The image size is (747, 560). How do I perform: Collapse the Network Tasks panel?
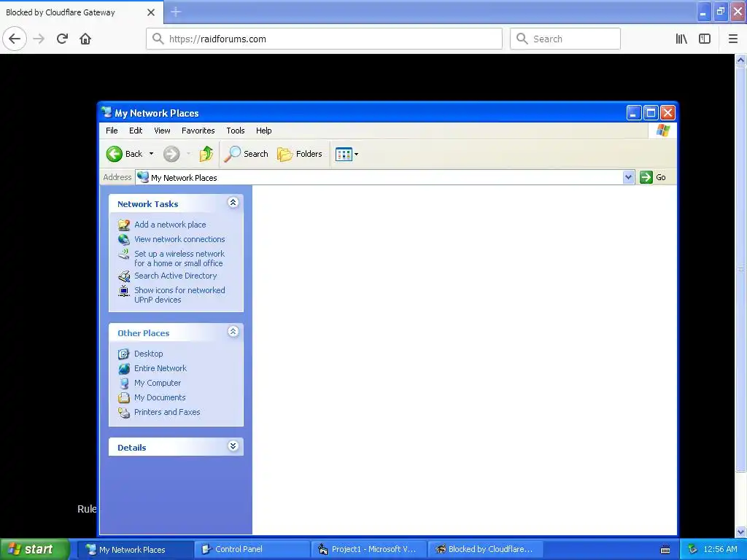tap(233, 203)
